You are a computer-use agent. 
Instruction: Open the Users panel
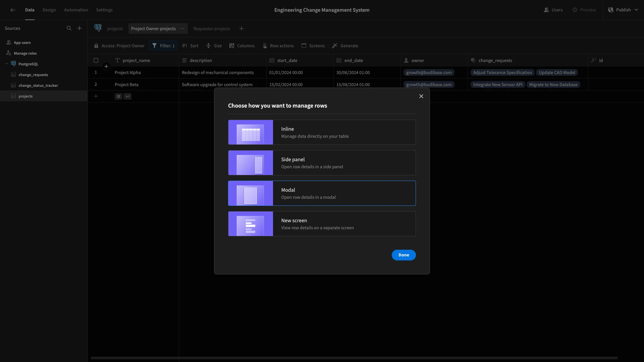click(x=553, y=10)
